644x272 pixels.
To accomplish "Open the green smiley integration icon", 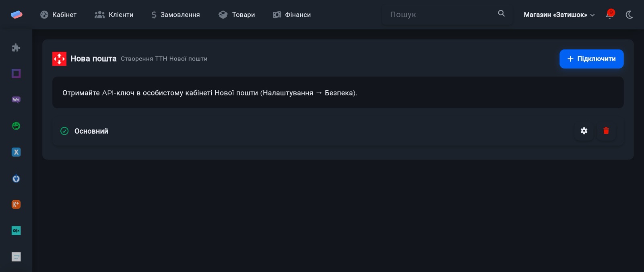I will pyautogui.click(x=16, y=126).
